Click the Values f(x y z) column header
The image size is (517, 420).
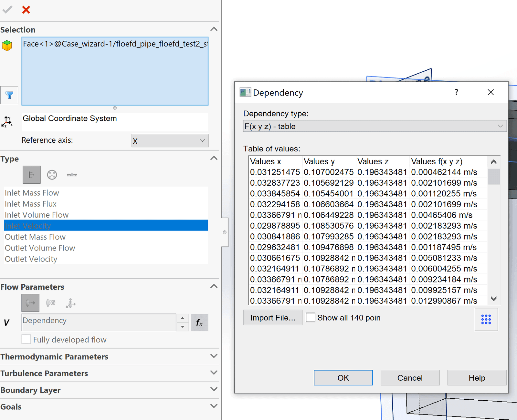448,161
